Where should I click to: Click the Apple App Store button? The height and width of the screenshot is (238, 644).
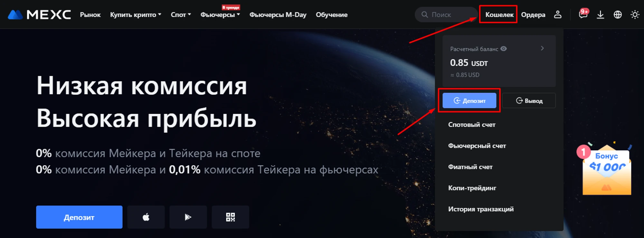pyautogui.click(x=146, y=217)
